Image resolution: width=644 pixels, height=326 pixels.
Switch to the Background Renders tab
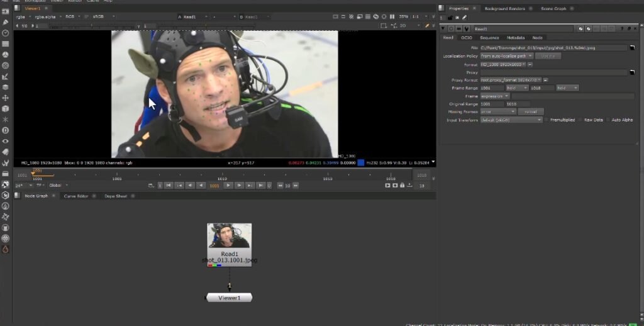click(x=505, y=9)
